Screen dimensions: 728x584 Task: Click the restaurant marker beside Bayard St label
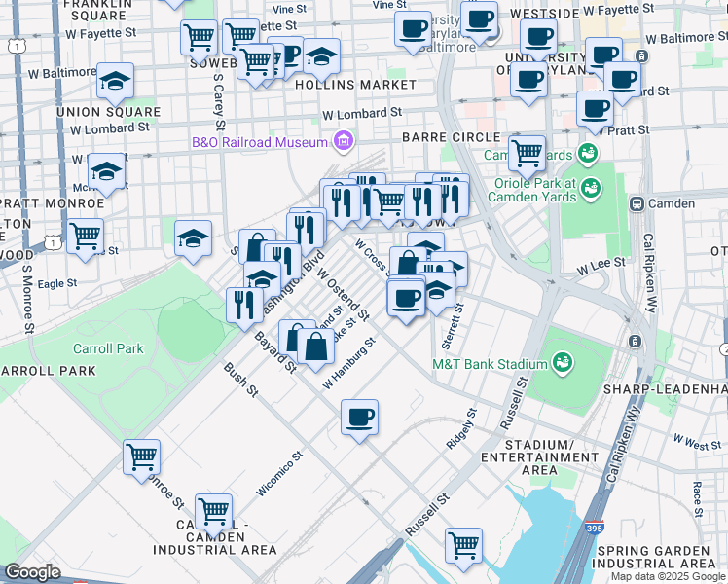244,304
